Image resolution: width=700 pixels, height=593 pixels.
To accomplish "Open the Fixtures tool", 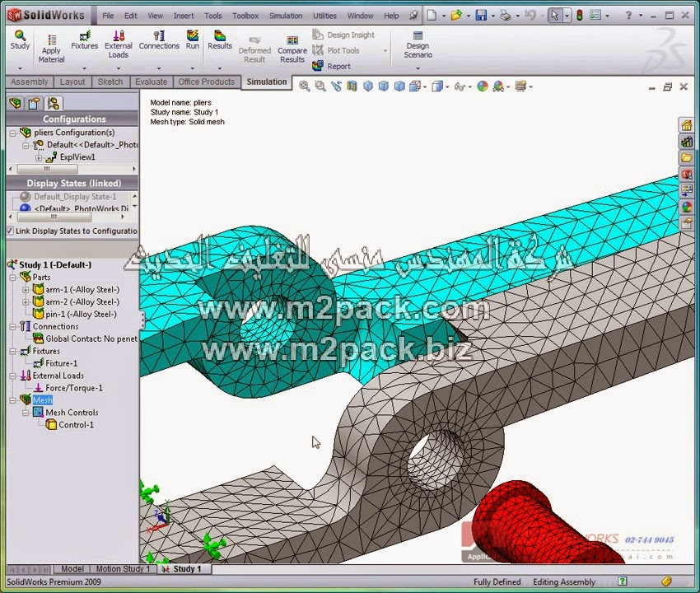I will click(84, 40).
